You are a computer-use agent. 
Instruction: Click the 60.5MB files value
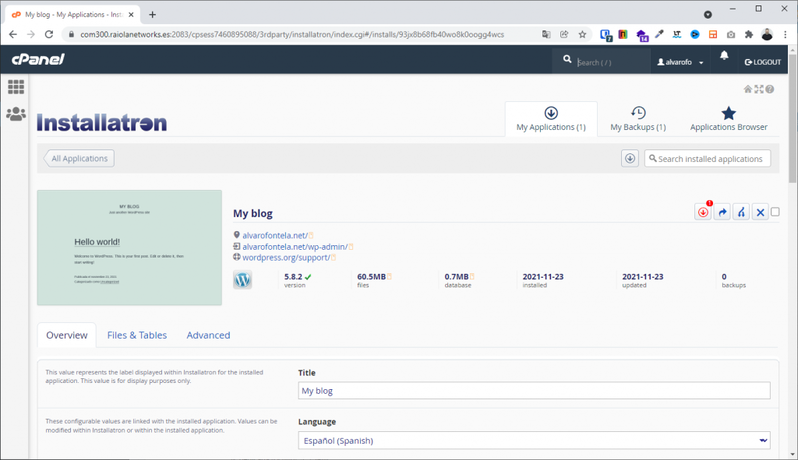[372, 277]
